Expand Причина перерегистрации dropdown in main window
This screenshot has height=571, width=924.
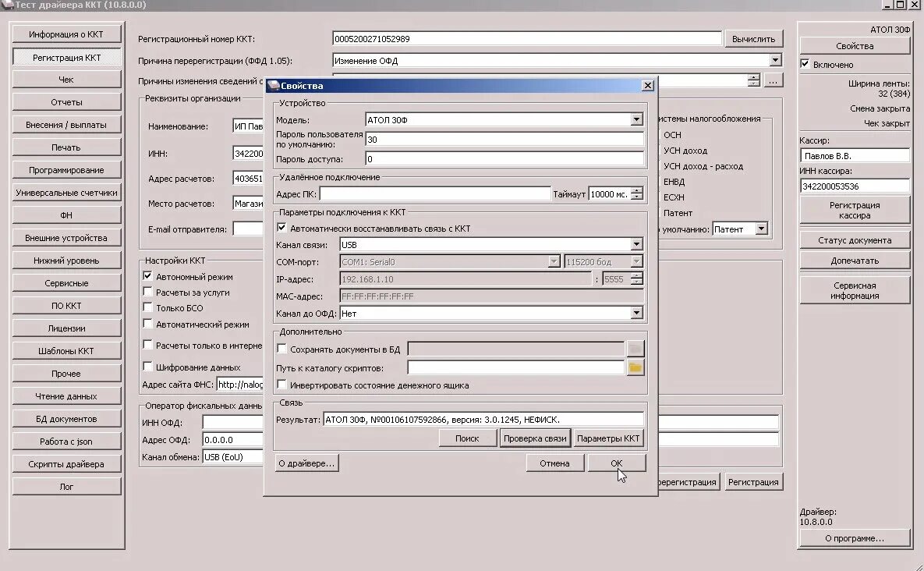pos(775,60)
